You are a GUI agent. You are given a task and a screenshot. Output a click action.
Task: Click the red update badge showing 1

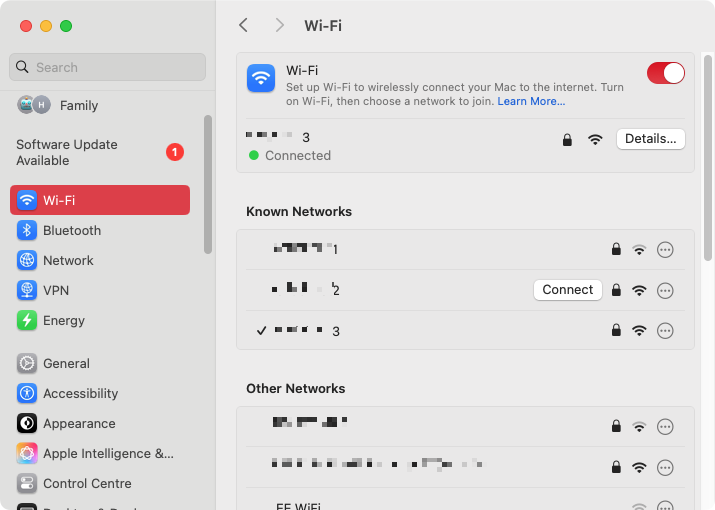pos(175,152)
